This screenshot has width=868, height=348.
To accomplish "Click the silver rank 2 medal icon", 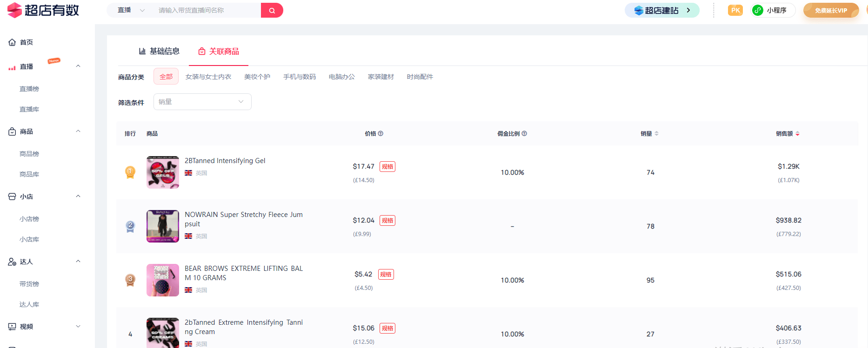I will (x=130, y=226).
